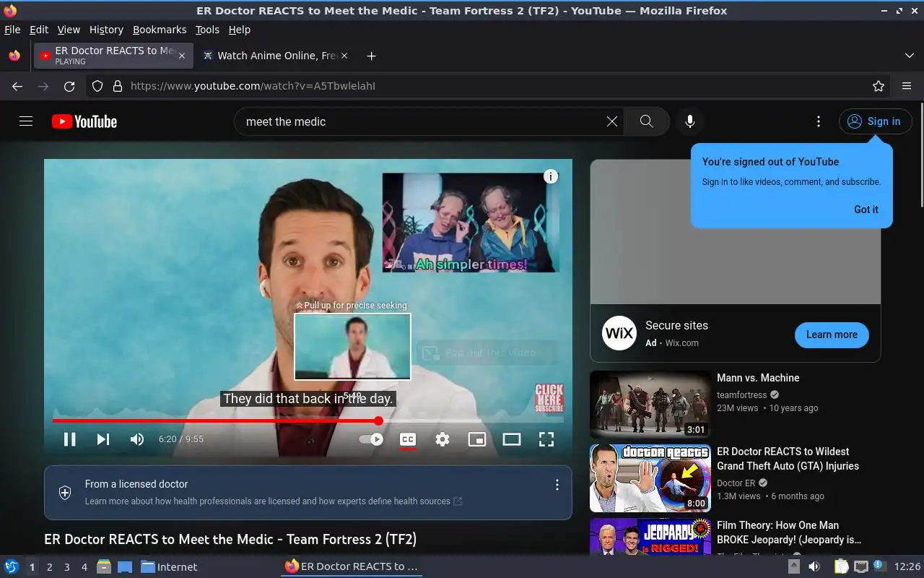
Task: Open the History menu
Action: pos(106,30)
